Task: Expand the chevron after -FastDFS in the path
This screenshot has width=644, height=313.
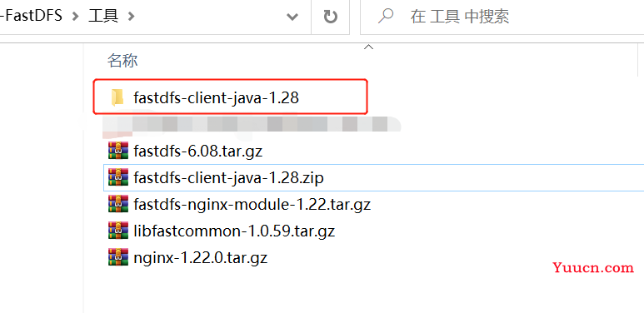Action: (75, 17)
